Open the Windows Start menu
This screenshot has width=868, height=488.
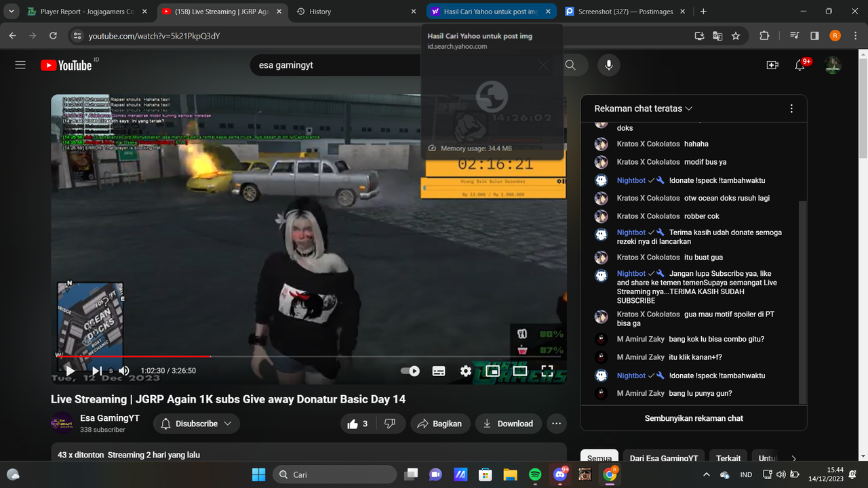click(x=258, y=474)
